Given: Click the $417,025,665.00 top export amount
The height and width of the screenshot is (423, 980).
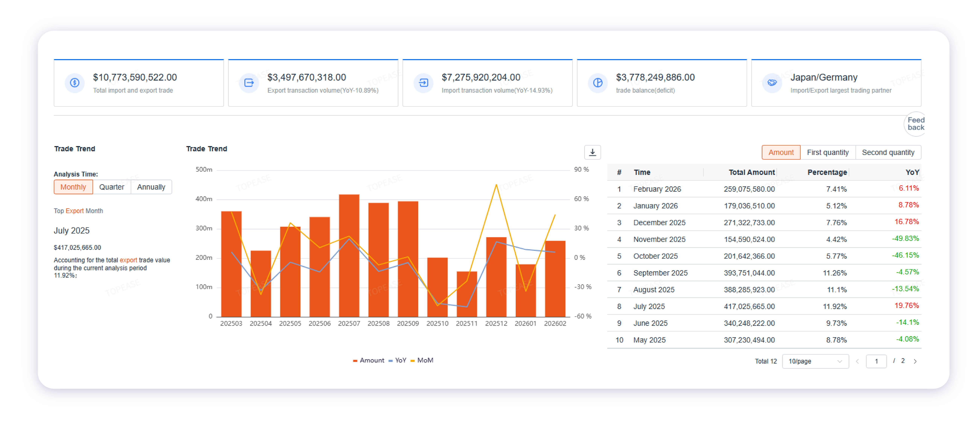Looking at the screenshot, I should (77, 248).
